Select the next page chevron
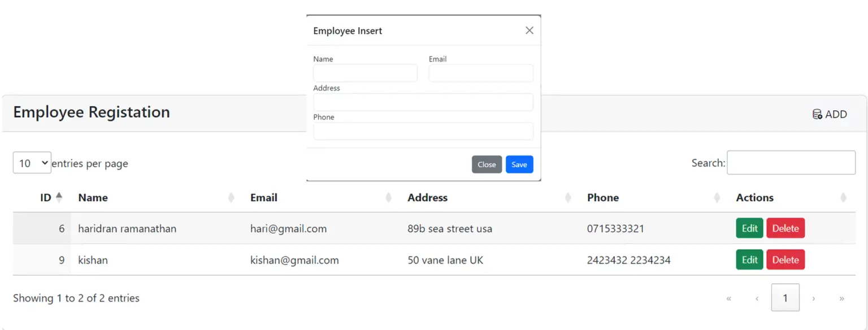 click(x=813, y=298)
